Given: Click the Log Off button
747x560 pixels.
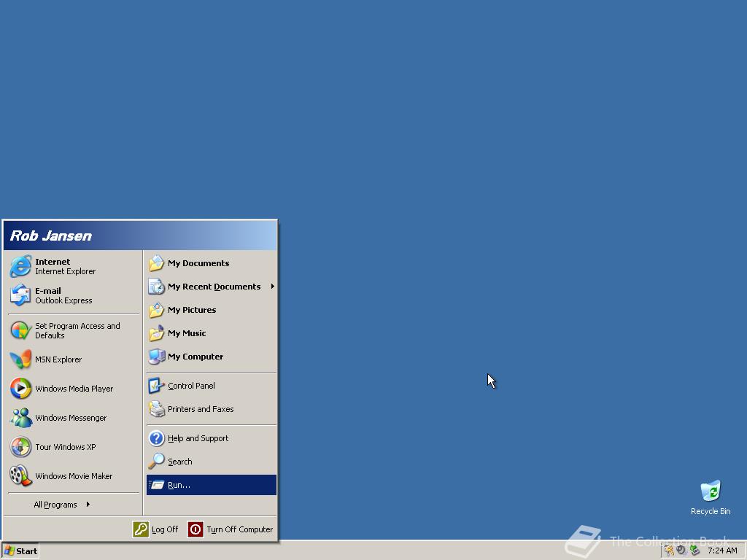Looking at the screenshot, I should [155, 529].
